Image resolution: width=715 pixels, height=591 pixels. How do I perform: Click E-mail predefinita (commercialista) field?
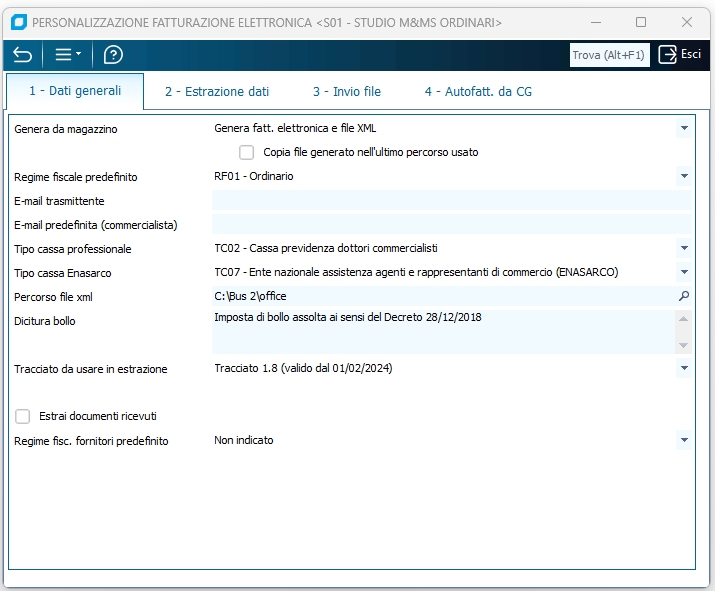coord(451,224)
